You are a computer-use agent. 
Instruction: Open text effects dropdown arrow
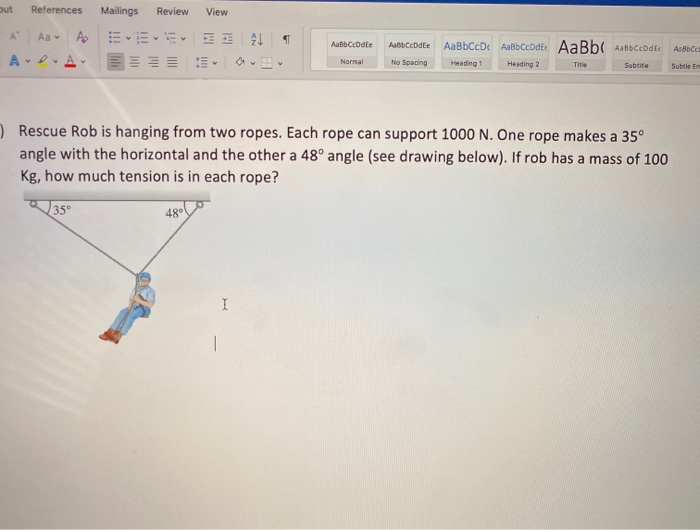pyautogui.click(x=27, y=61)
